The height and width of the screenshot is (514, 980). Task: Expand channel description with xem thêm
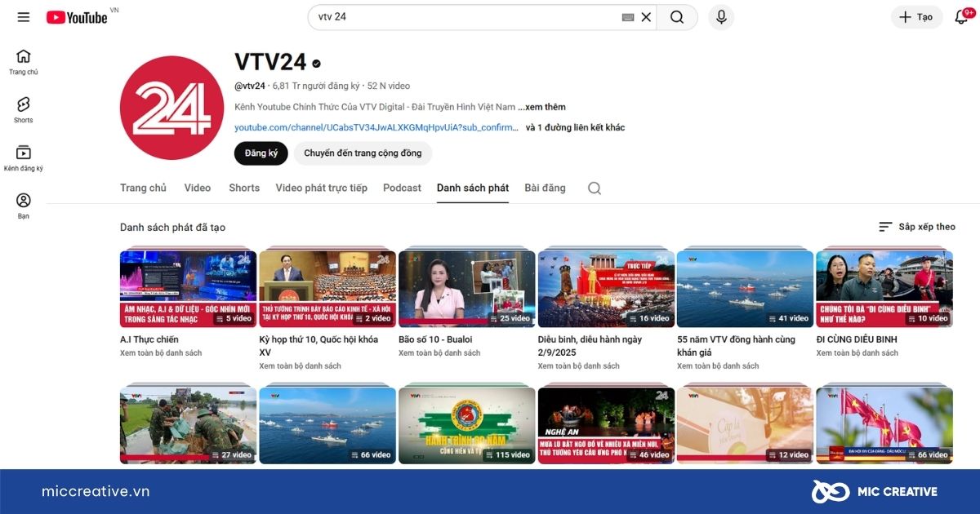(x=545, y=107)
